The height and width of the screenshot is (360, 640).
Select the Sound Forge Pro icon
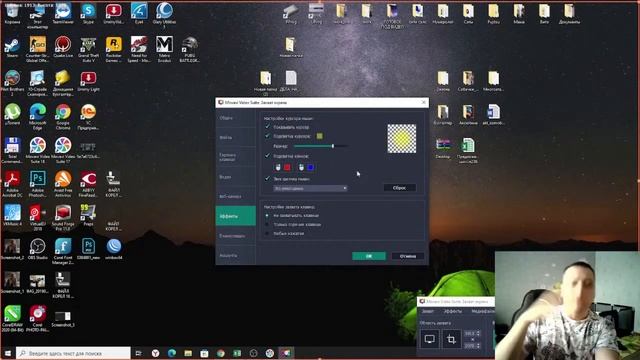click(x=63, y=218)
